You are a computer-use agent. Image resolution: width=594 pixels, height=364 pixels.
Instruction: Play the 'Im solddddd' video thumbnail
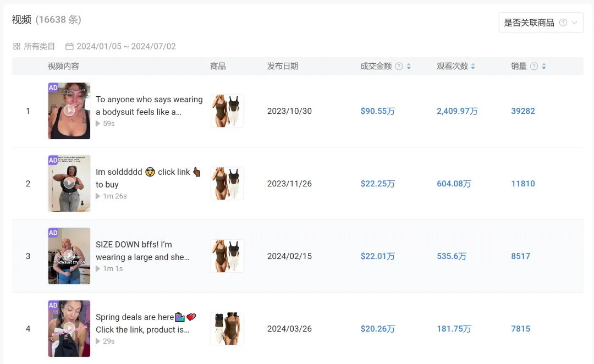tap(69, 183)
